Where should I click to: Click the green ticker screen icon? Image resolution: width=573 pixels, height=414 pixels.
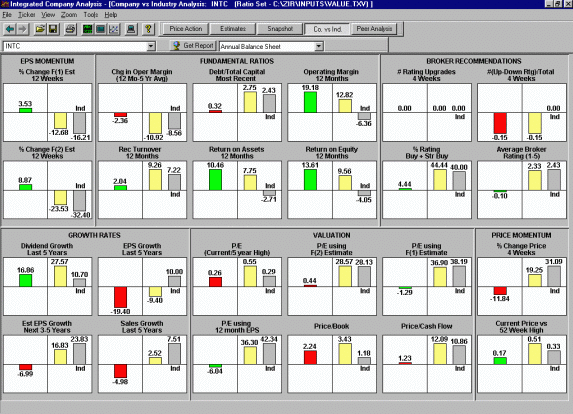88,29
